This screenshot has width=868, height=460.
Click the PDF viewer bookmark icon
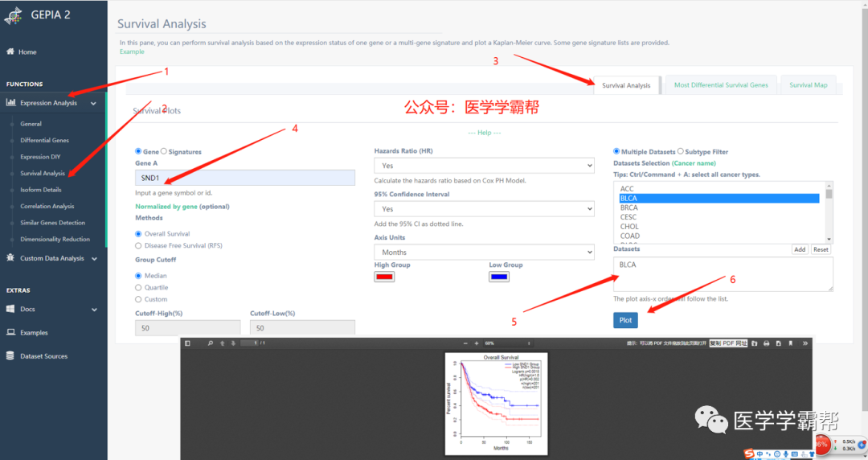tap(791, 343)
